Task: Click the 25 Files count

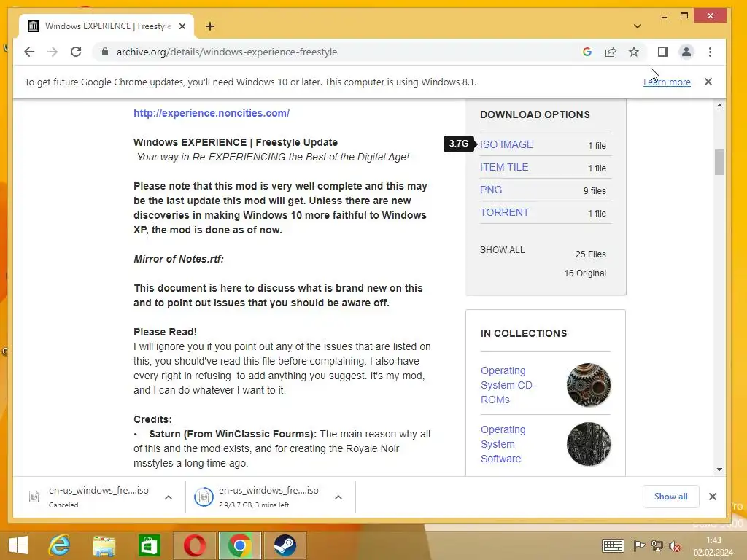Action: [x=590, y=254]
